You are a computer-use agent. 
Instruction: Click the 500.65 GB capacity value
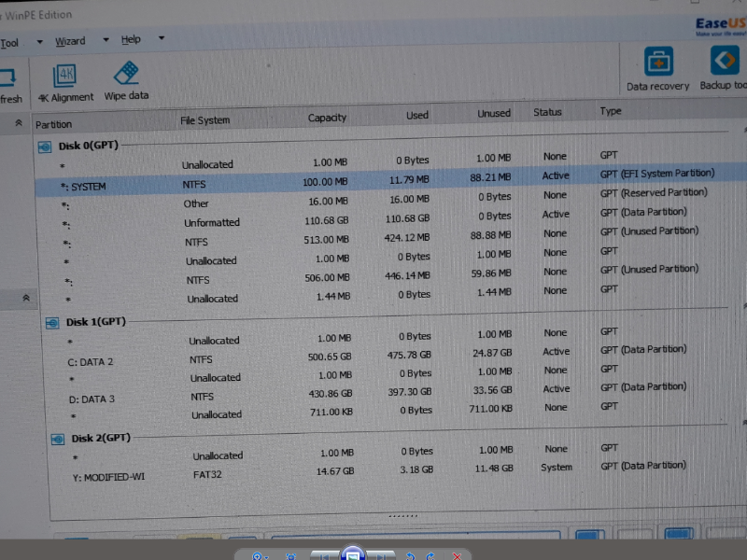point(330,357)
